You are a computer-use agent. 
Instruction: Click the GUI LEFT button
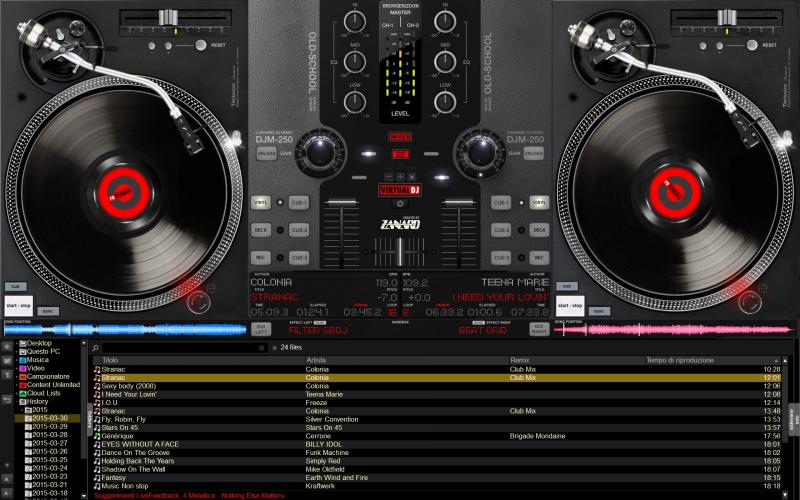pos(261,329)
